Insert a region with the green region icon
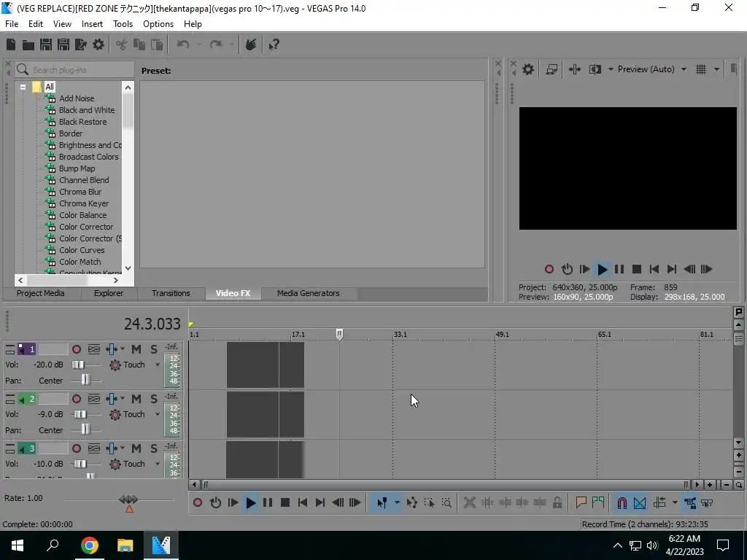Screen dimensions: 747x560 pos(598,502)
